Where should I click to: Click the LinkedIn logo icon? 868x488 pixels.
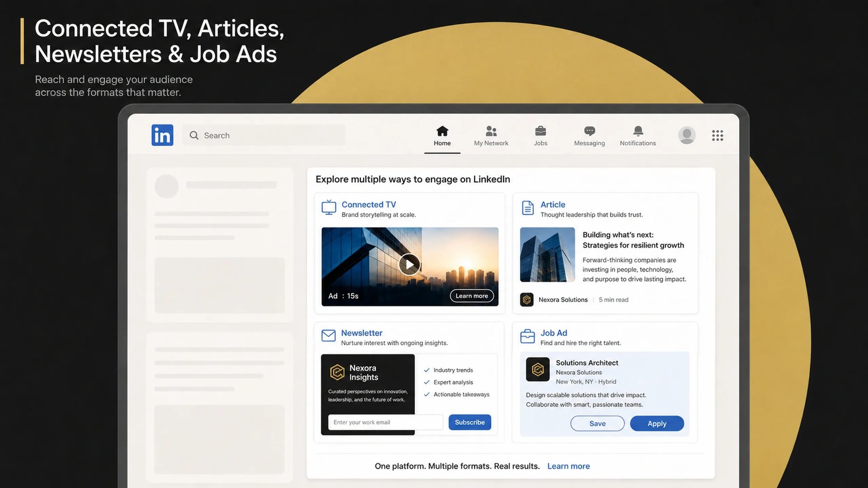162,135
